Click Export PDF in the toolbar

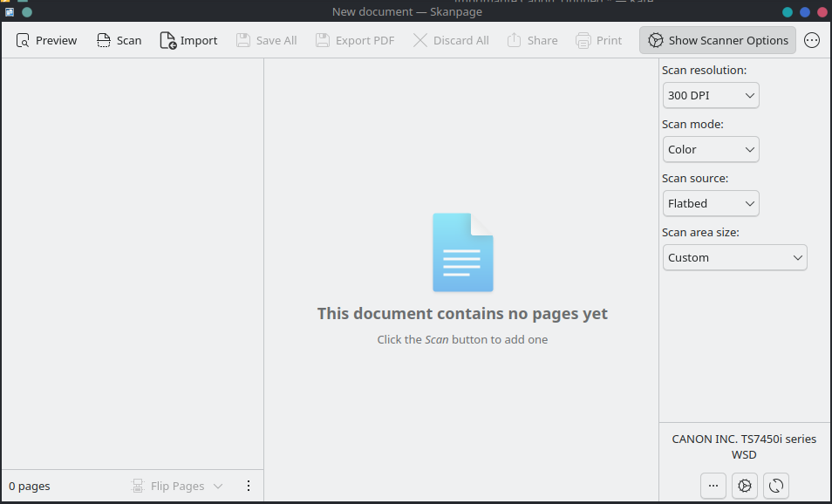pyautogui.click(x=354, y=40)
